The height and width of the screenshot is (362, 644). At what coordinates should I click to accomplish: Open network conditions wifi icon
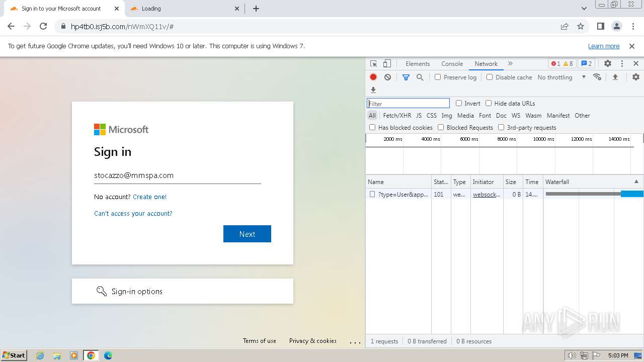pyautogui.click(x=597, y=77)
